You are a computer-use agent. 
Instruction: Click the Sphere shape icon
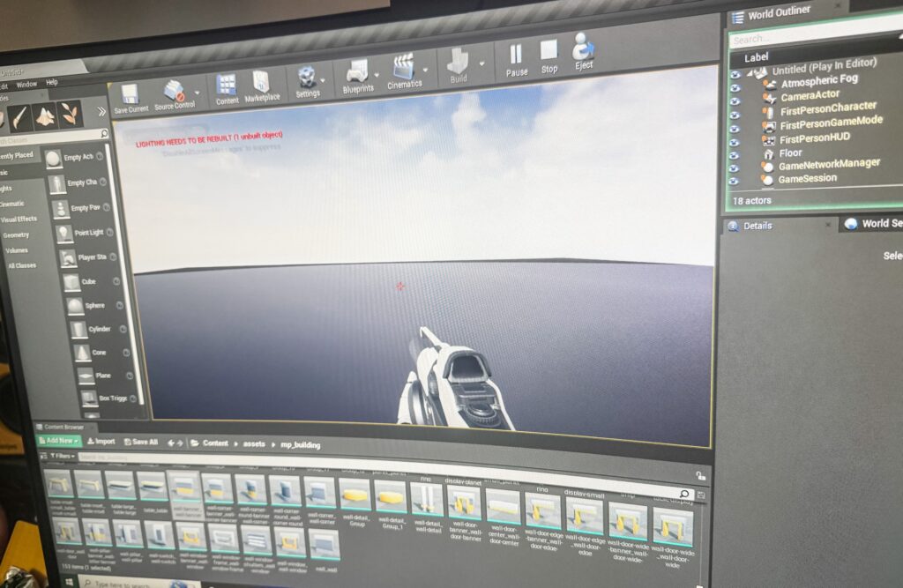76,306
